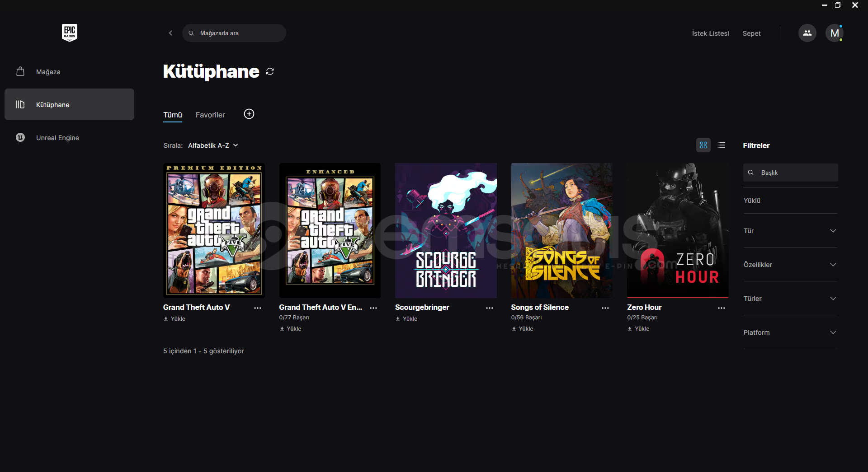The width and height of the screenshot is (868, 472).
Task: Open more options for Songs of Silence
Action: (605, 308)
